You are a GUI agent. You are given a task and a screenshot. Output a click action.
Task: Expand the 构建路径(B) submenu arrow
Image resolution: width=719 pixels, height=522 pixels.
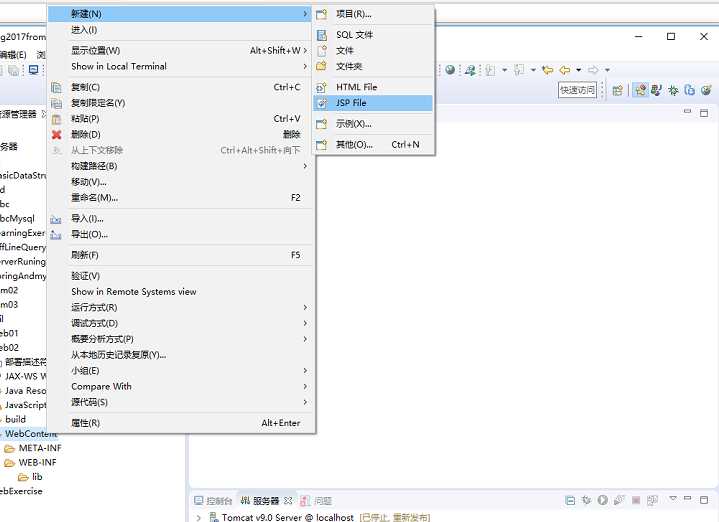(x=305, y=166)
